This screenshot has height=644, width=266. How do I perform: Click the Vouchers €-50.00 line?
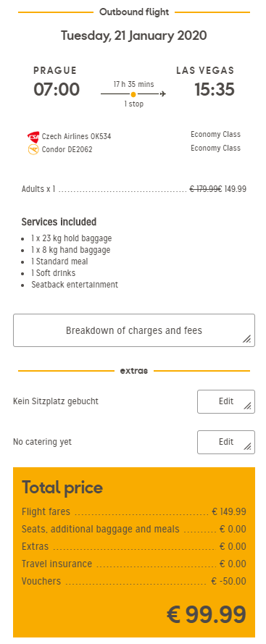click(134, 581)
